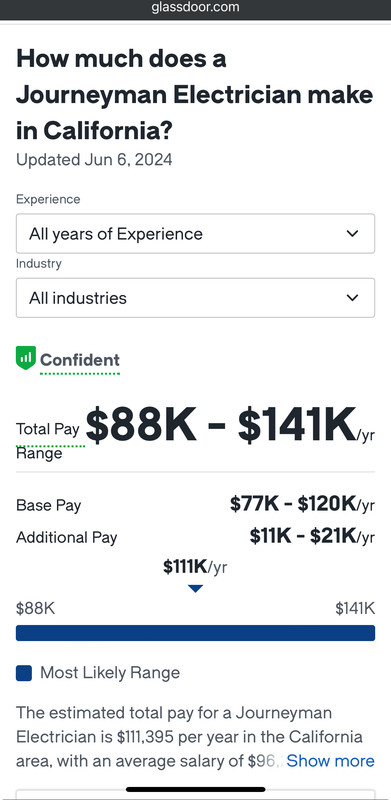
Task: Click the $111K/yr median pay label
Action: point(195,567)
